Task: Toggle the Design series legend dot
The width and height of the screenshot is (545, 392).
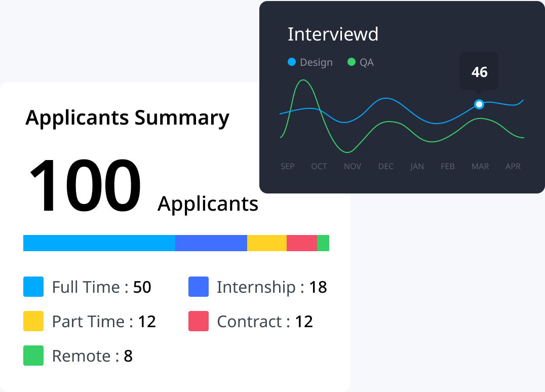Action: pyautogui.click(x=292, y=62)
